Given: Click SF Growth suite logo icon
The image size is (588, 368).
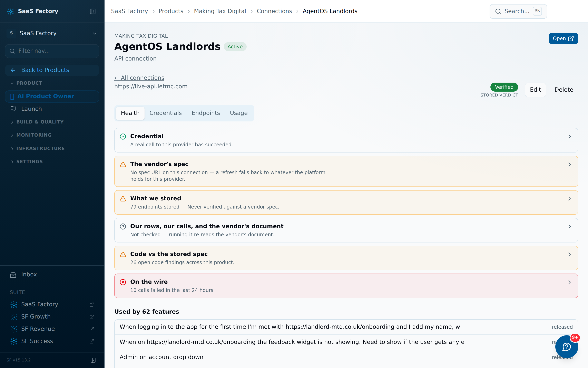Looking at the screenshot, I should click(x=14, y=317).
